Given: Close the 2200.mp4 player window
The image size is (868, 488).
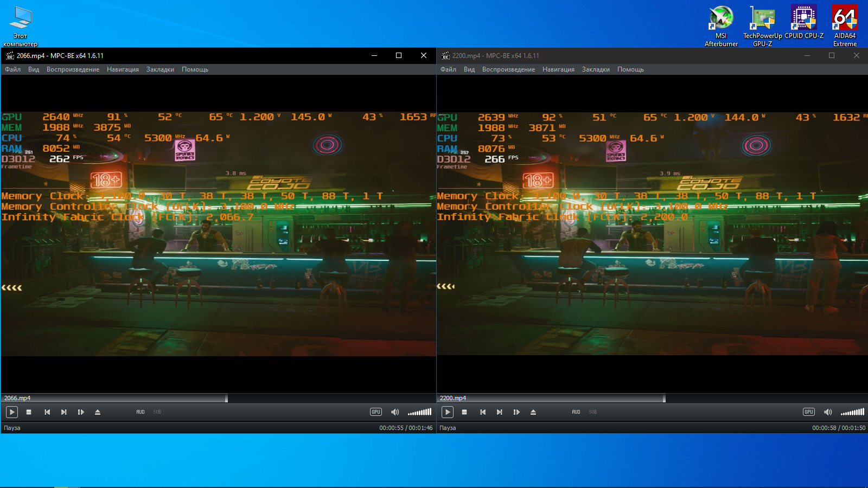Looking at the screenshot, I should pos(857,55).
